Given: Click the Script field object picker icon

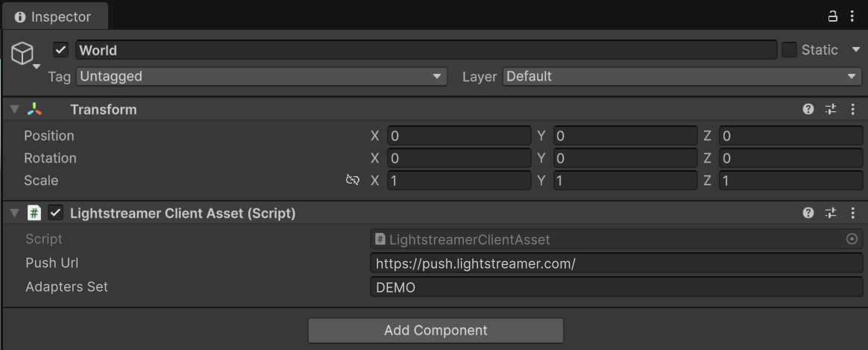Looking at the screenshot, I should pos(852,240).
